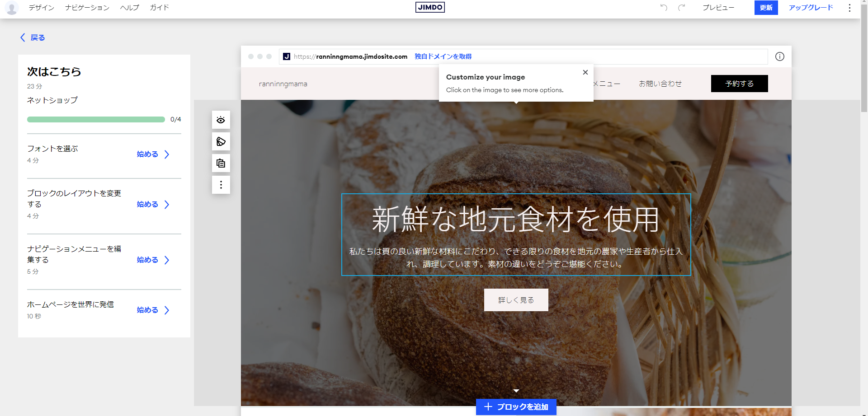The height and width of the screenshot is (416, 868).
Task: Click the 独自ドメインを取得 link
Action: tap(443, 56)
